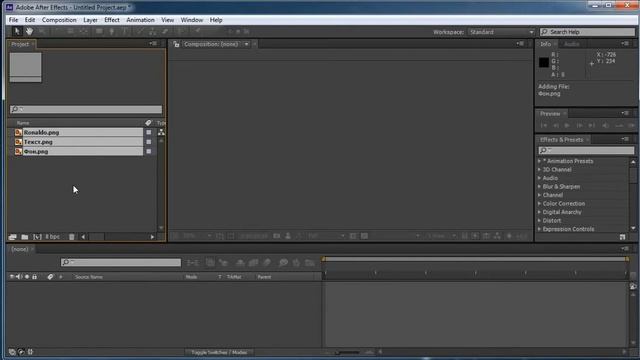The width and height of the screenshot is (640, 360).
Task: Click the Search Help field
Action: [587, 32]
